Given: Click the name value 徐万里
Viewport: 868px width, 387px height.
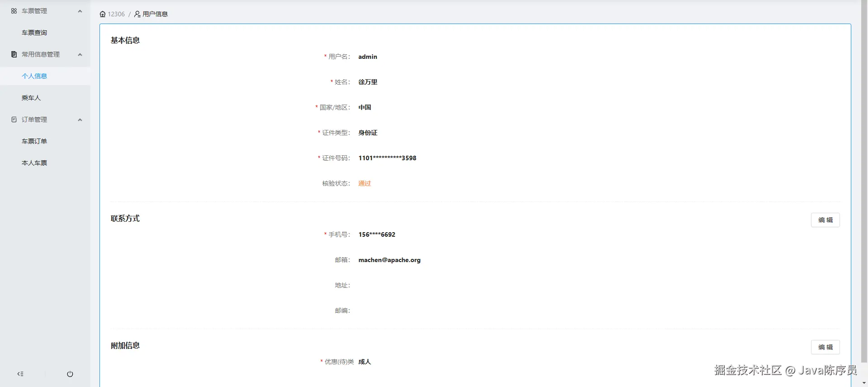Looking at the screenshot, I should click(368, 82).
